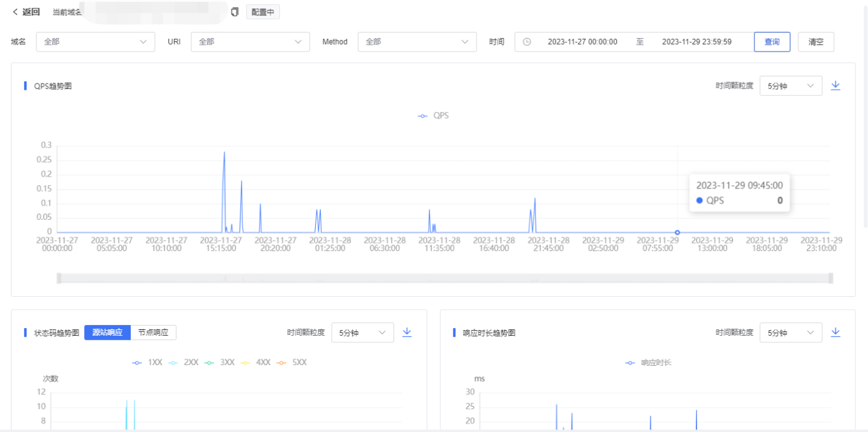Download the response time trend chart
The image size is (868, 432).
click(835, 332)
